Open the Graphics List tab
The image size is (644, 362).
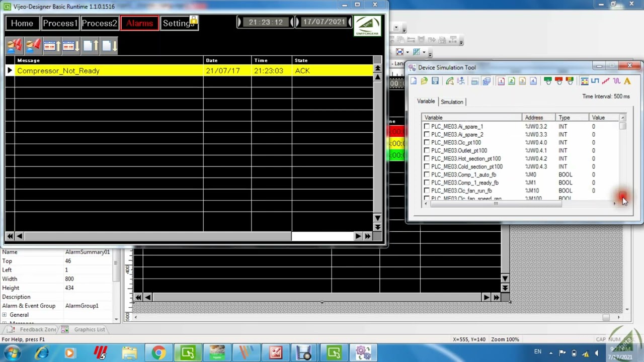[85, 329]
